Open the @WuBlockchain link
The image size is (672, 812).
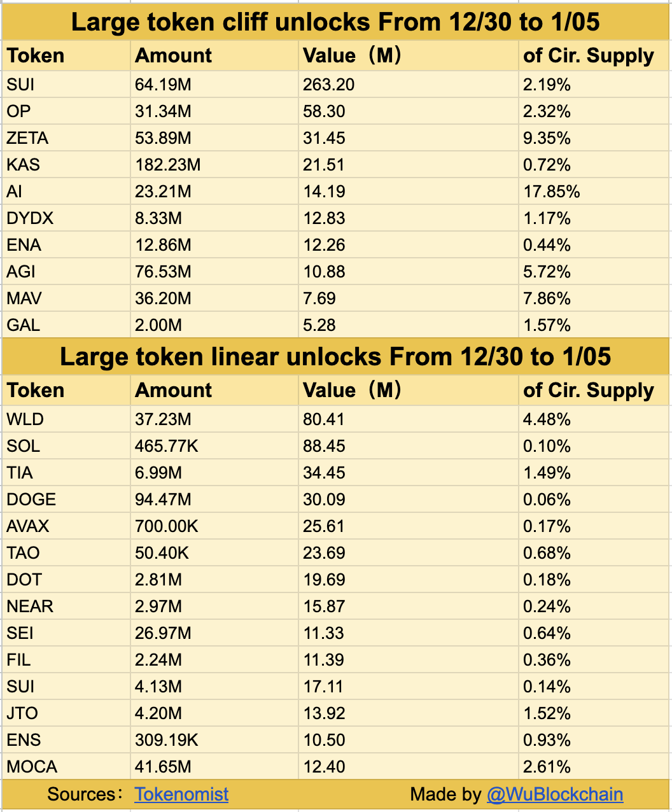coord(554,794)
